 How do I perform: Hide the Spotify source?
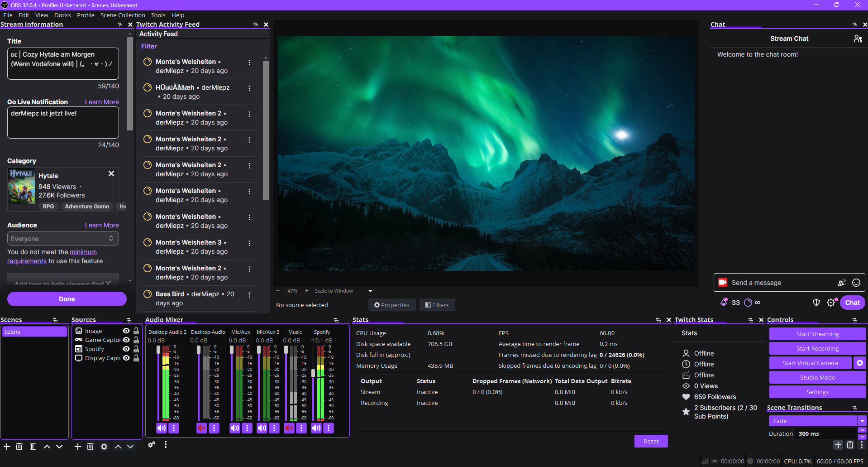[126, 349]
